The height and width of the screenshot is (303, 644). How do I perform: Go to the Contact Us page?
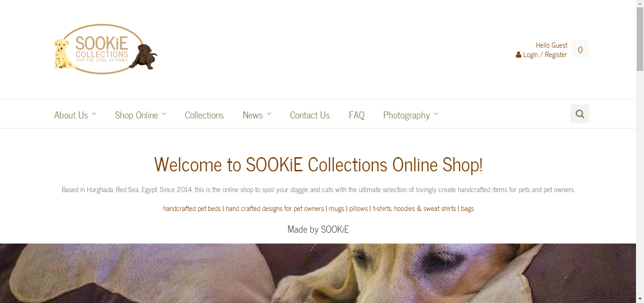(310, 115)
